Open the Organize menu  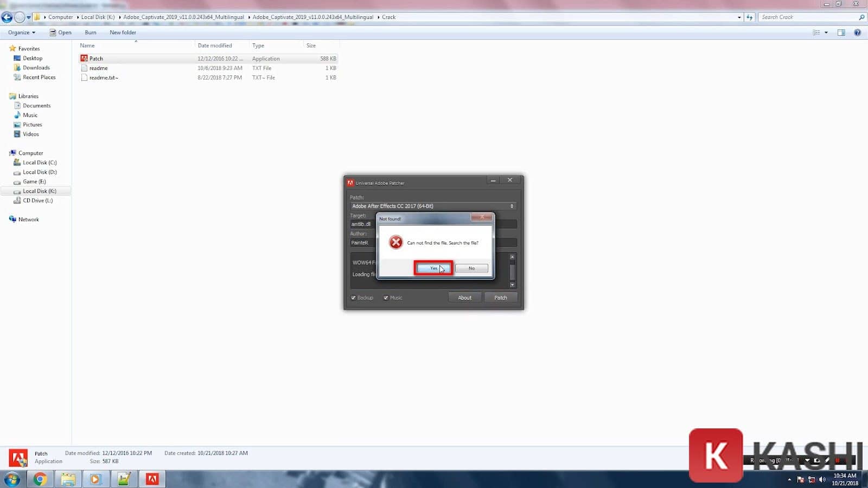(x=21, y=33)
